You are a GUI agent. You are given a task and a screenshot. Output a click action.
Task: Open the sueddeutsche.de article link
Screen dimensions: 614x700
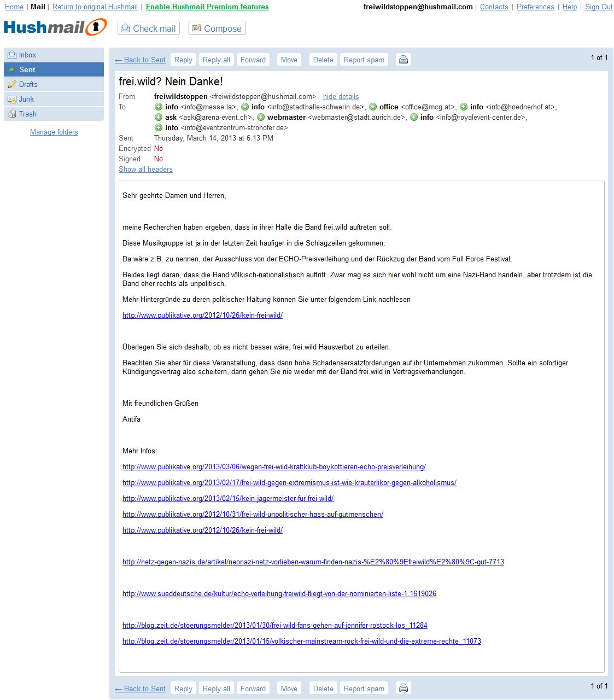(279, 594)
